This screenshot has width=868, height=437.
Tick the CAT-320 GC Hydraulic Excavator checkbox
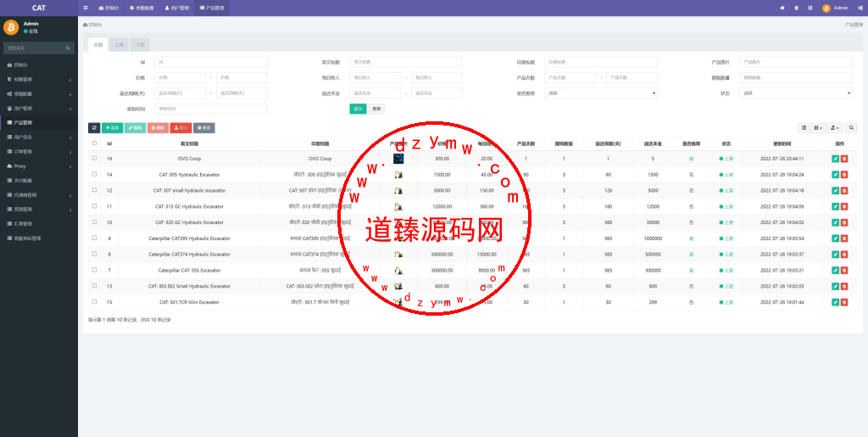94,221
